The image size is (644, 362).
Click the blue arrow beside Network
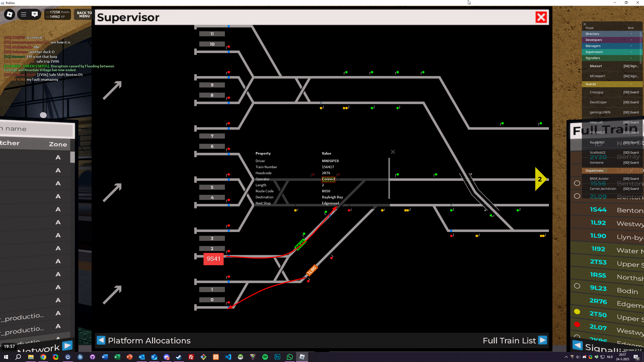(x=67, y=346)
